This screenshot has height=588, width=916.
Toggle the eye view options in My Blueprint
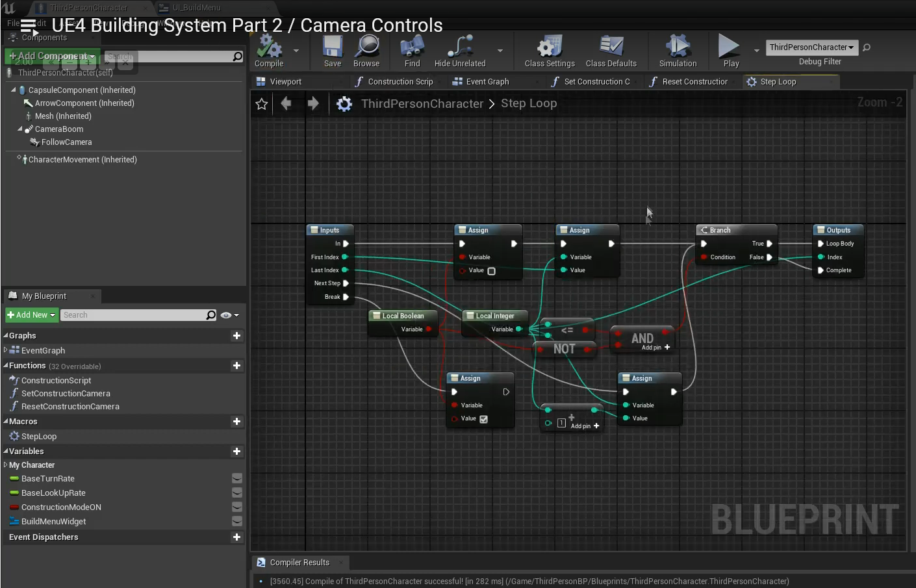(226, 315)
